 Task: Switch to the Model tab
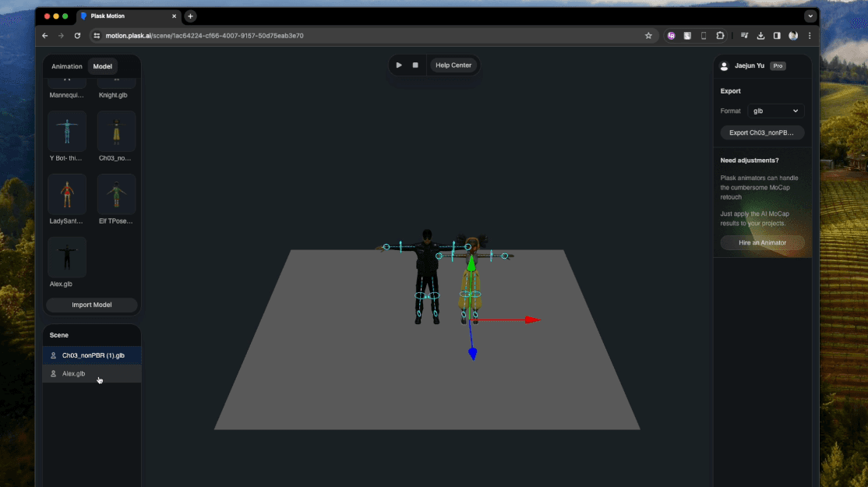tap(102, 66)
